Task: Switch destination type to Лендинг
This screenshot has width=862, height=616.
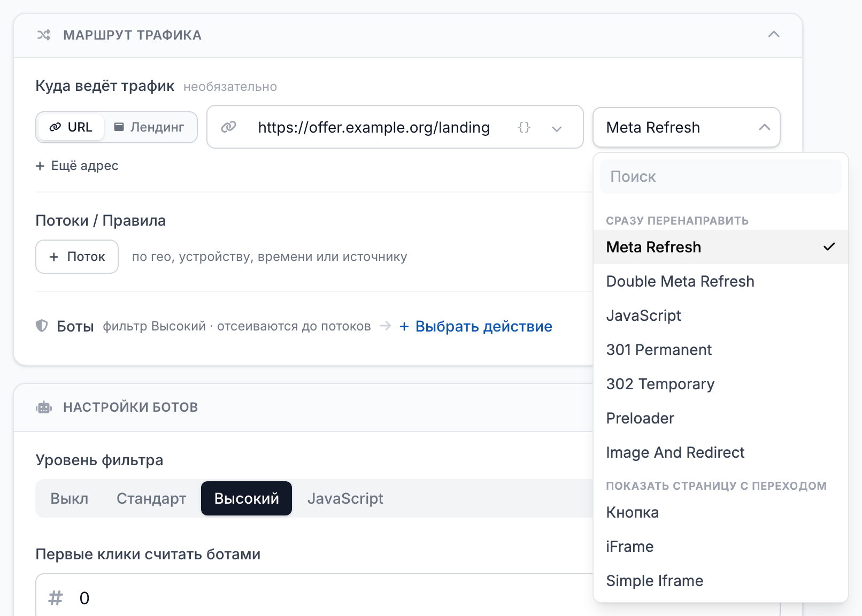Action: [149, 127]
